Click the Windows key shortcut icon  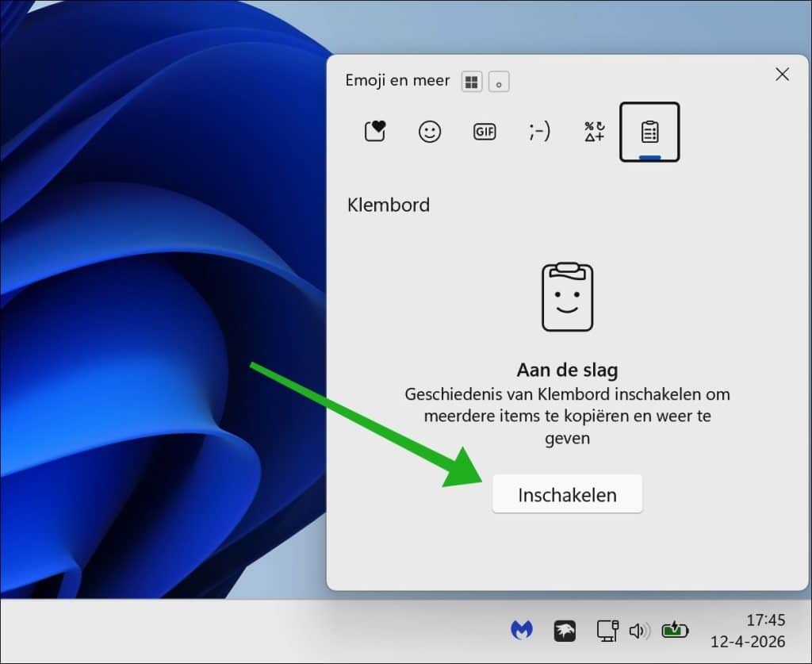(x=472, y=82)
